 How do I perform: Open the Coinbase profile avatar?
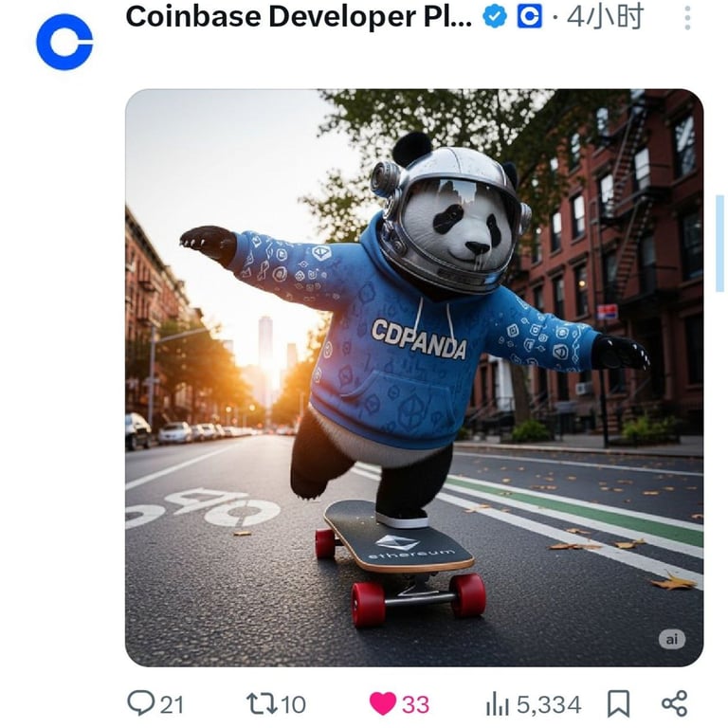64,42
